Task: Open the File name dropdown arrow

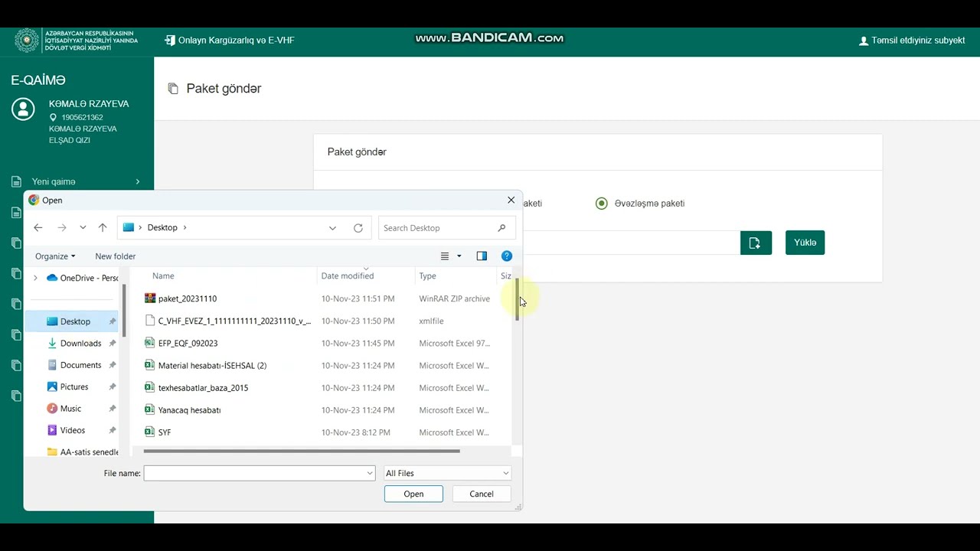Action: (x=370, y=473)
